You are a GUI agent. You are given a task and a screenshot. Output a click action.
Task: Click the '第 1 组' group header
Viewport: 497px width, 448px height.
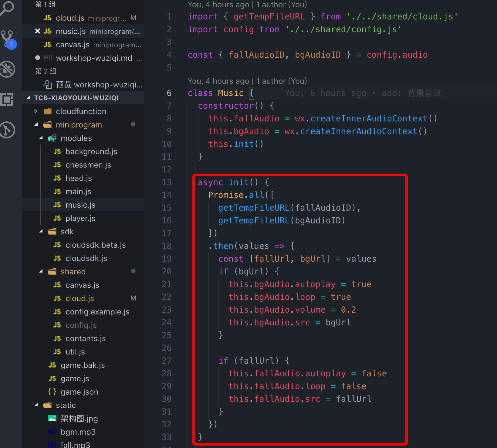point(46,4)
